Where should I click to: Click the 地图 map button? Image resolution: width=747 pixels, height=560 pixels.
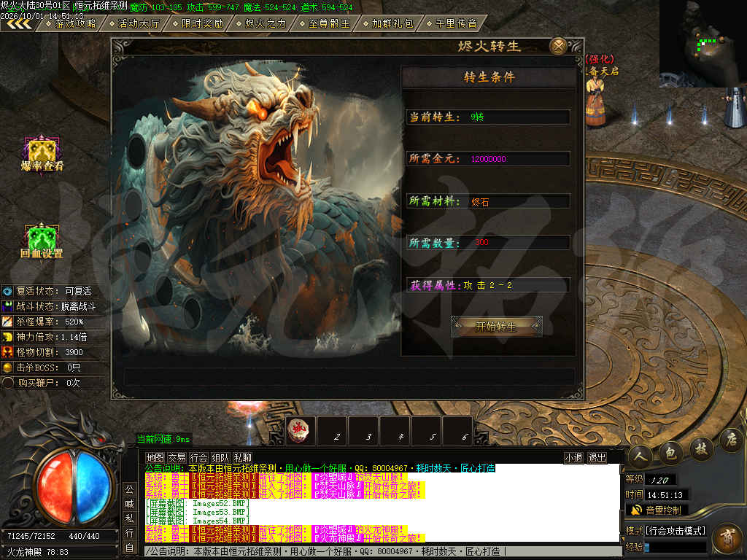point(155,458)
